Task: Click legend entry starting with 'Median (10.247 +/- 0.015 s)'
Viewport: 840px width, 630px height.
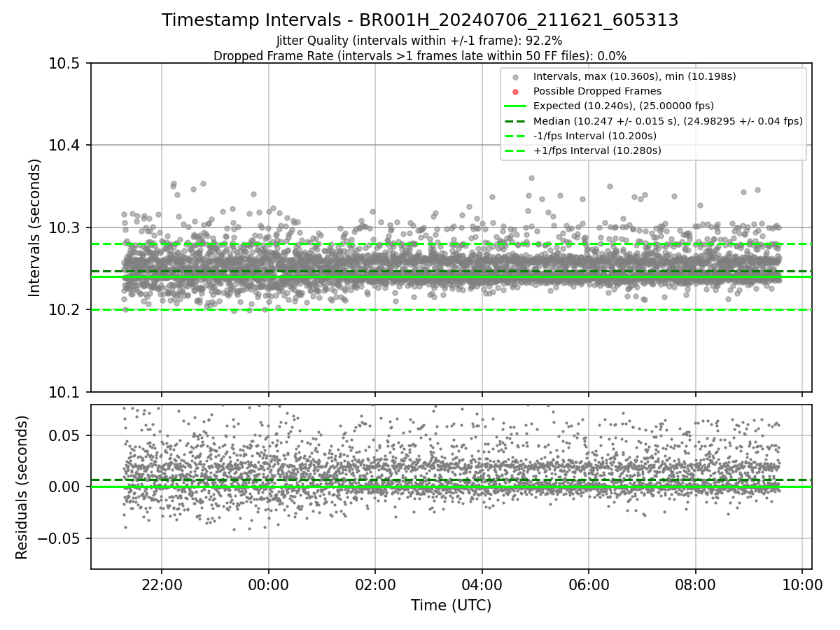Action: click(x=668, y=121)
